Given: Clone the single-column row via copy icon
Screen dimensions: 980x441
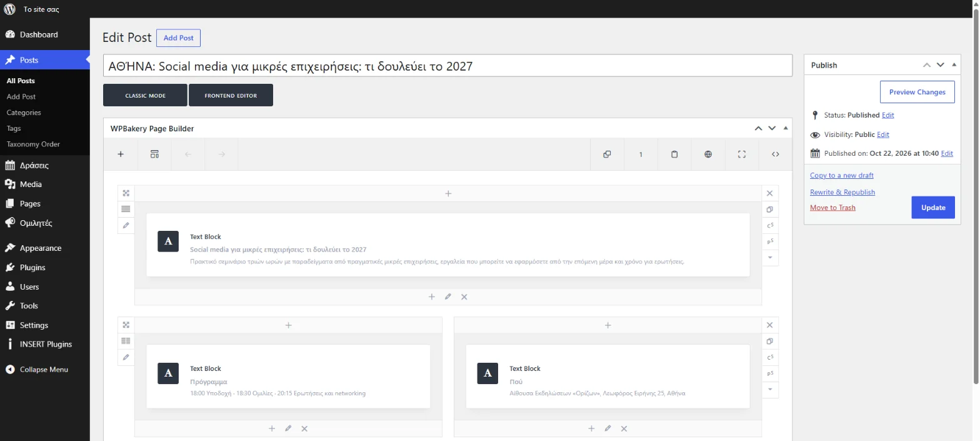Looking at the screenshot, I should point(770,210).
